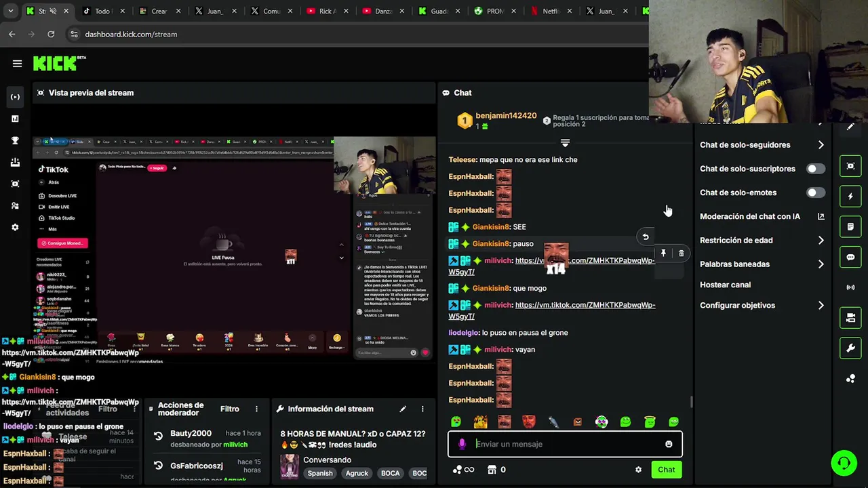Open the Acciones de moderador three-dot menu

(256, 409)
